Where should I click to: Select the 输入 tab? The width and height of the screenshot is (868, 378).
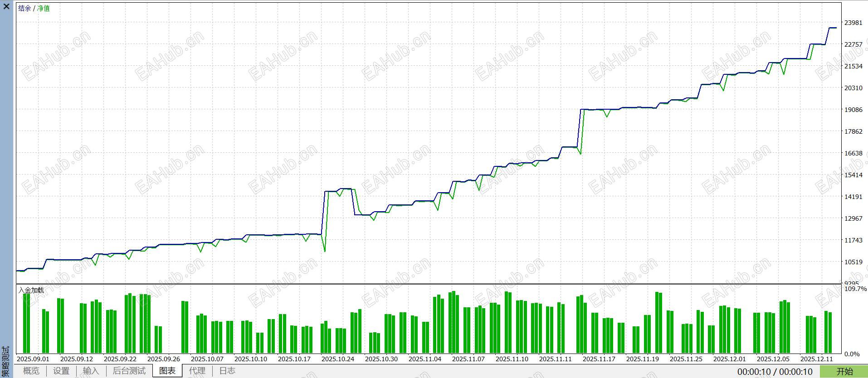[91, 371]
